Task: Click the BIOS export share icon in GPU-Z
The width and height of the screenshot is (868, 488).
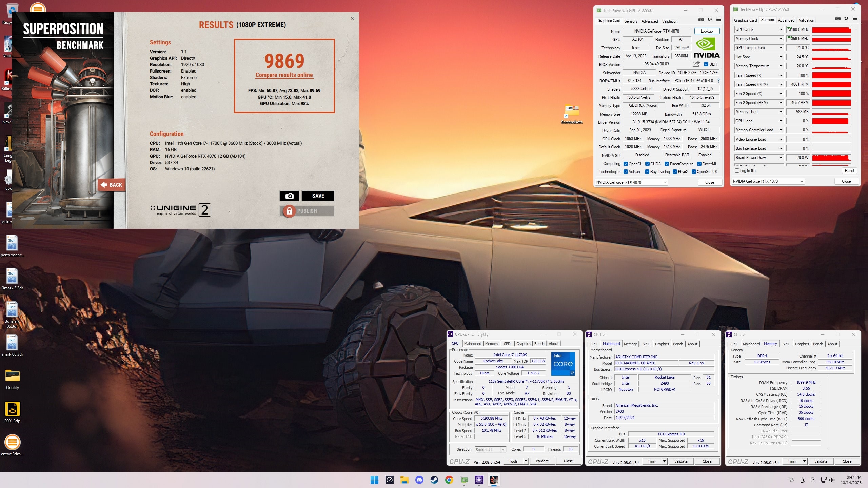Action: pyautogui.click(x=696, y=64)
